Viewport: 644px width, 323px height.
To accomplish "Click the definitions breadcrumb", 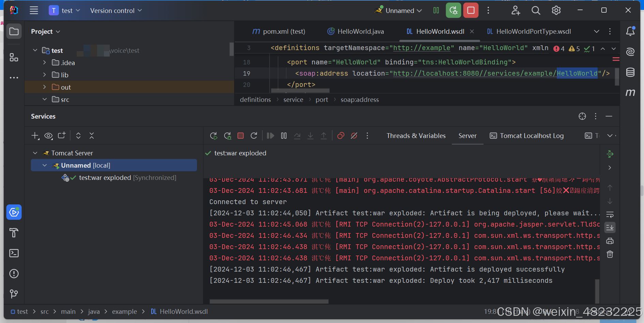I will coord(255,99).
